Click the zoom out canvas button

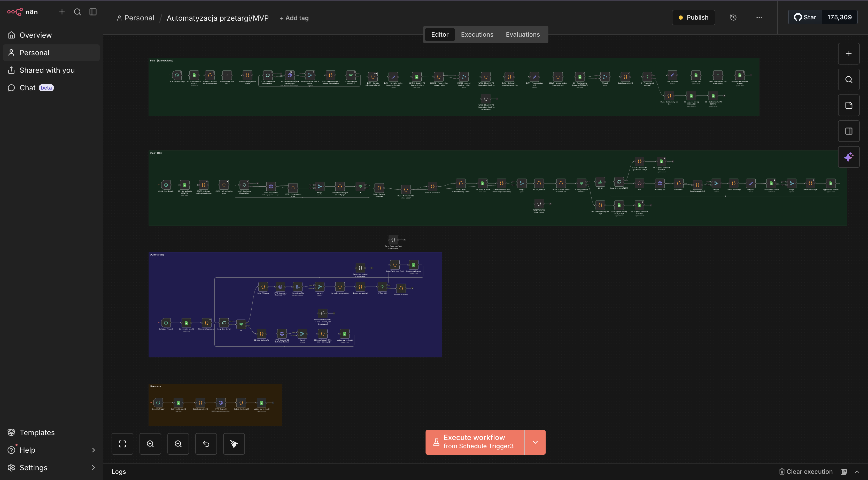pos(178,444)
